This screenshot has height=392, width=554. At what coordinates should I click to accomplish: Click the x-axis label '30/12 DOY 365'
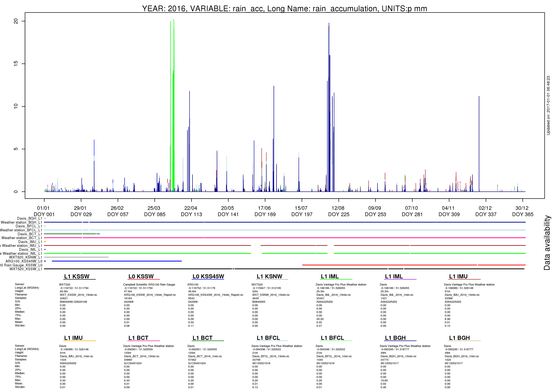pos(523,211)
